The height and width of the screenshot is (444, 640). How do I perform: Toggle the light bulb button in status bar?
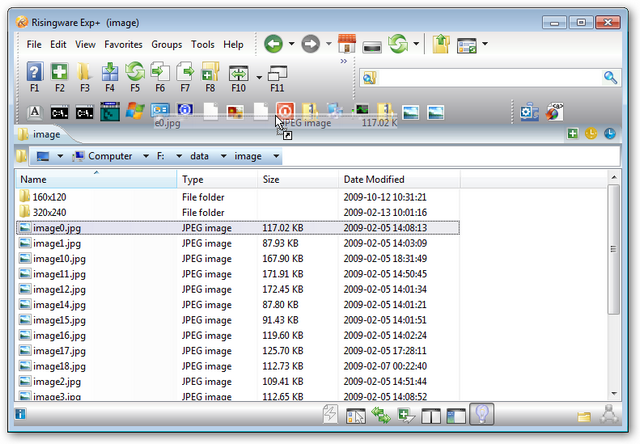(x=482, y=415)
